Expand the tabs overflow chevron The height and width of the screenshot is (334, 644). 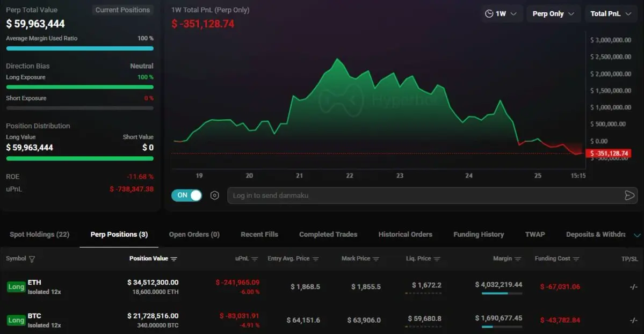tap(637, 235)
